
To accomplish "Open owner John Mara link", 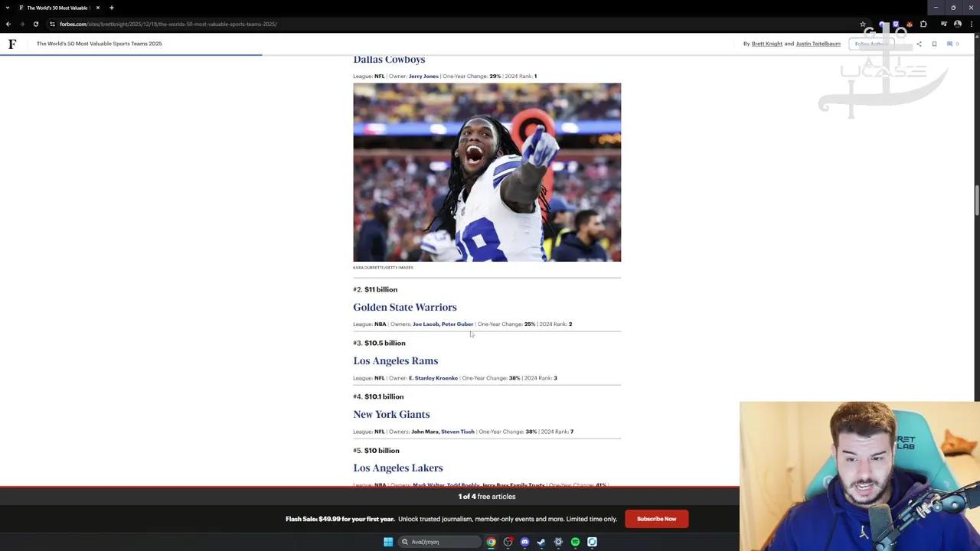I will (425, 432).
